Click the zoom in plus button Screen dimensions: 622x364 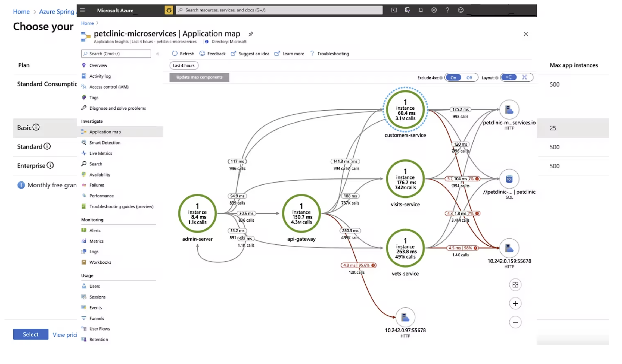[515, 303]
